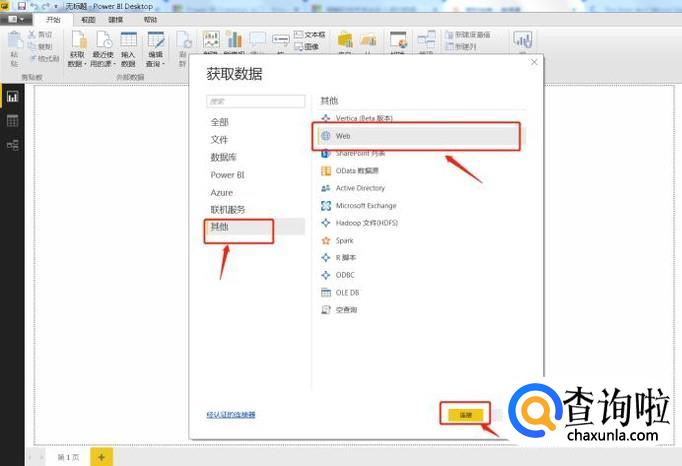This screenshot has width=682, height=466.
Task: Switch to the 帮助 ribbon tab
Action: tap(150, 20)
